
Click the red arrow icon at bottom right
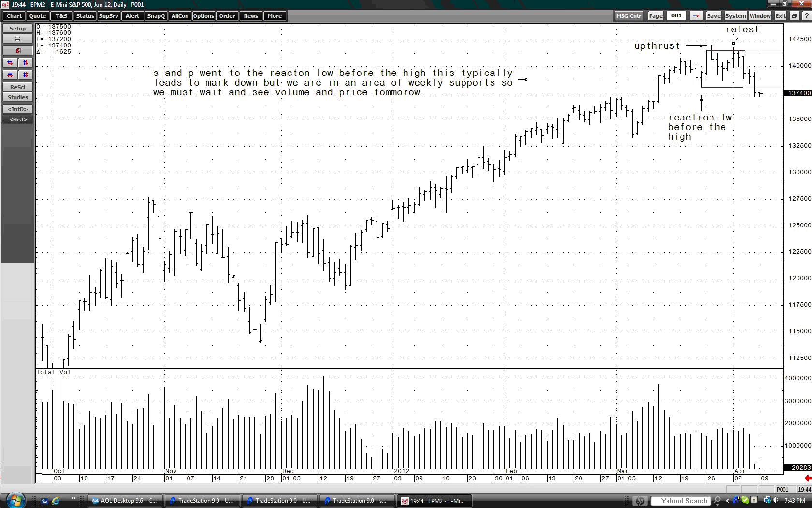click(808, 478)
